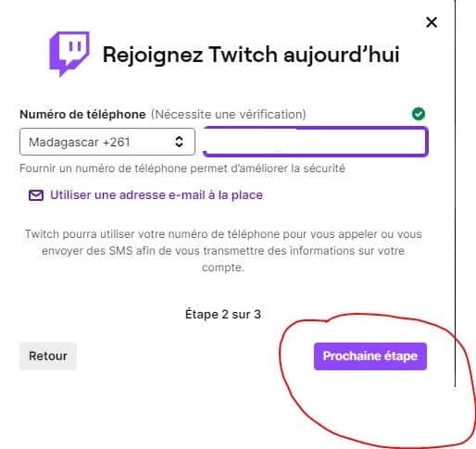This screenshot has width=476, height=449.
Task: Go back with the Retour button
Action: coord(48,355)
